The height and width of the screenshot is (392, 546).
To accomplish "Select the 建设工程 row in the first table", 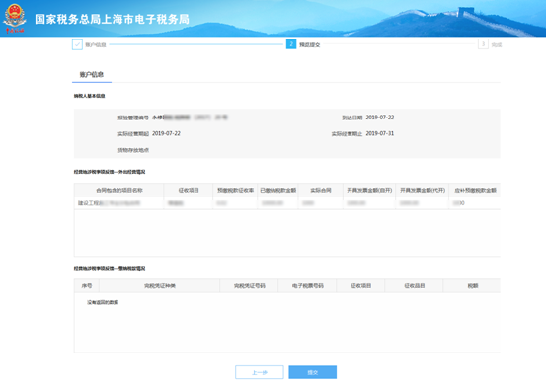I will [x=287, y=203].
